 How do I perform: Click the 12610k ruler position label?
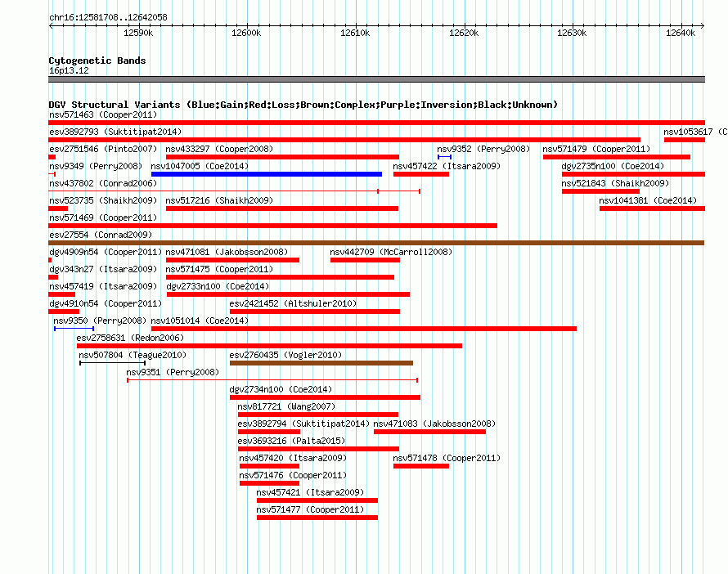(355, 33)
